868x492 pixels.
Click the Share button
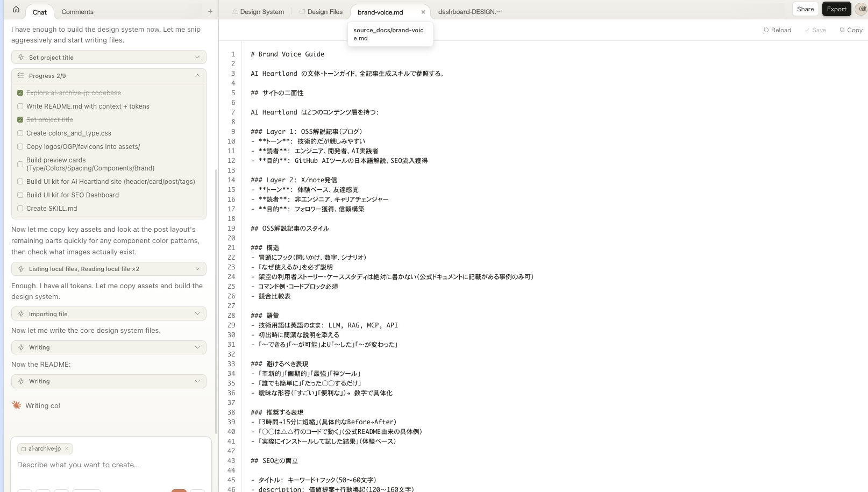(x=805, y=9)
